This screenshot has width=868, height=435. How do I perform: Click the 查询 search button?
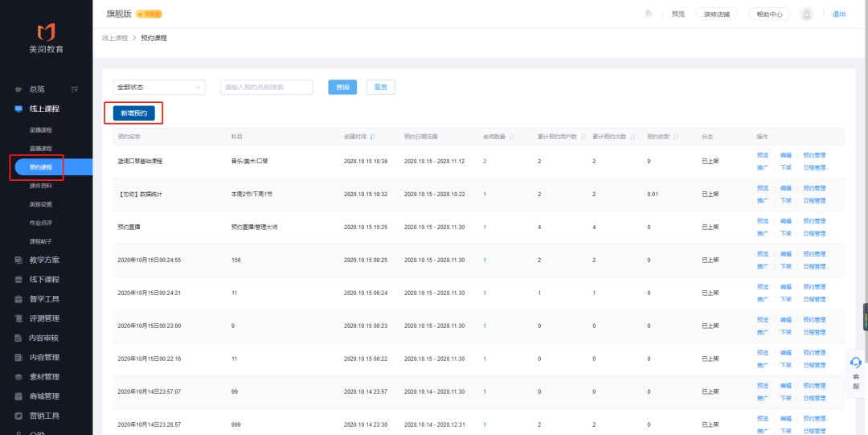(x=342, y=87)
